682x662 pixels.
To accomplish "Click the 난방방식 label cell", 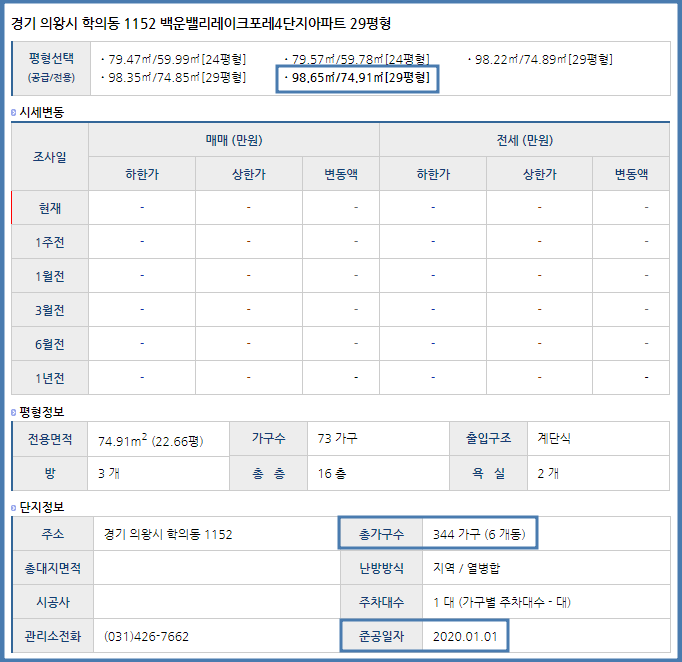I will [381, 568].
